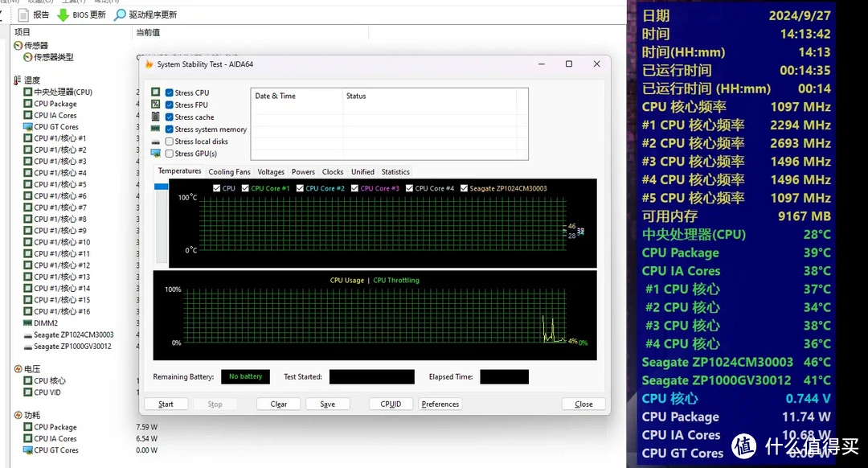This screenshot has height=468, width=868.
Task: Select the CPU #1/核心 #8 row
Action: (59, 220)
